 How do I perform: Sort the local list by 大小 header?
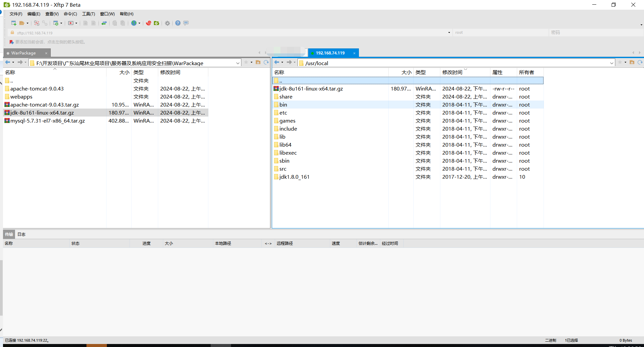[x=119, y=72]
